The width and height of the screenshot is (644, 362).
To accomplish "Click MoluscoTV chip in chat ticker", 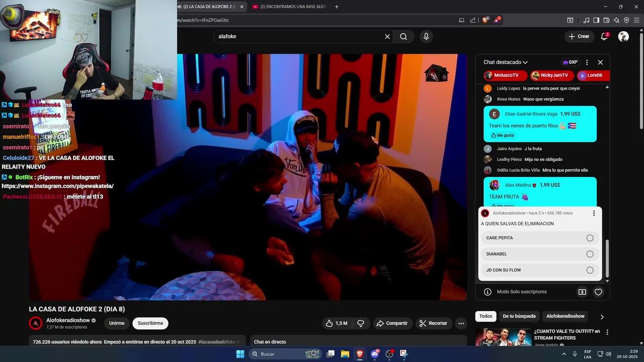I will pos(506,75).
